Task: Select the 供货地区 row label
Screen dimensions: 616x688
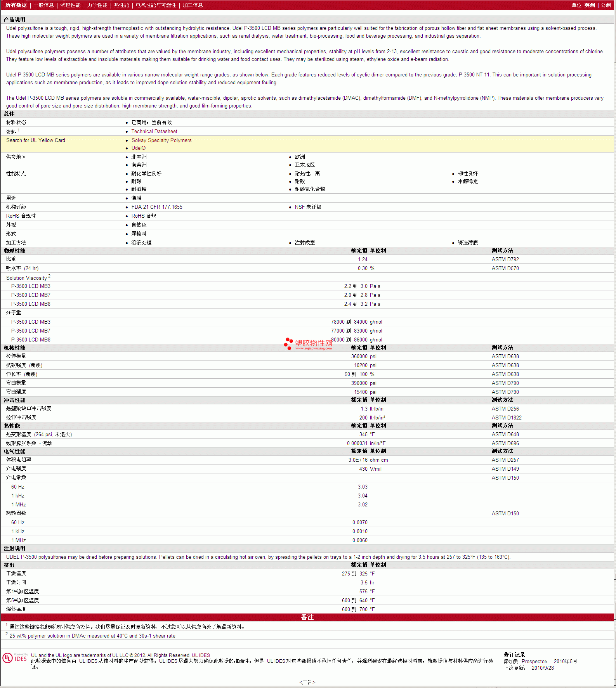Action: point(16,157)
